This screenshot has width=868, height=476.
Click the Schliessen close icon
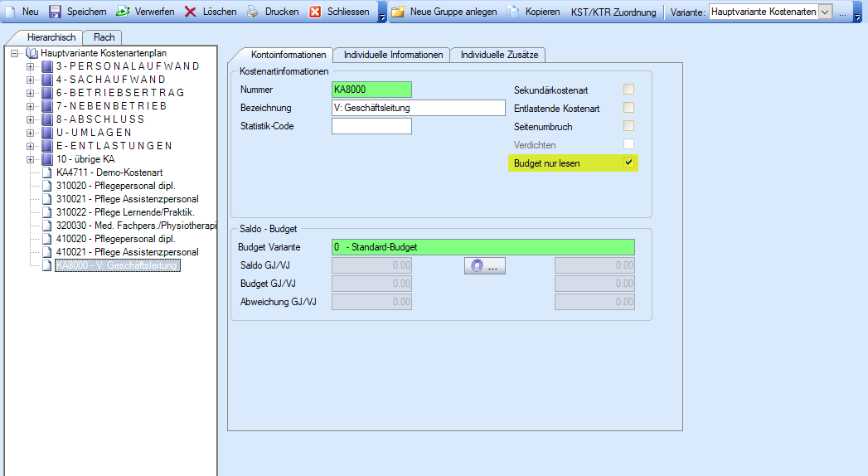tap(315, 12)
